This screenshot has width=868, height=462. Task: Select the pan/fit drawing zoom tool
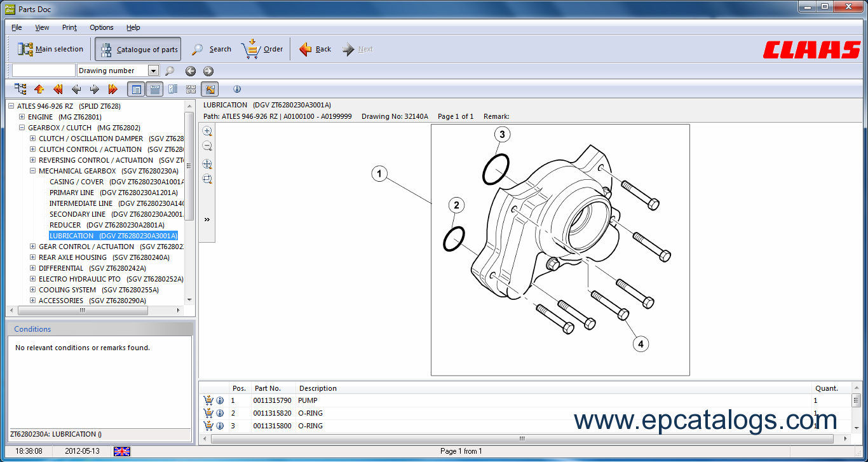[207, 164]
